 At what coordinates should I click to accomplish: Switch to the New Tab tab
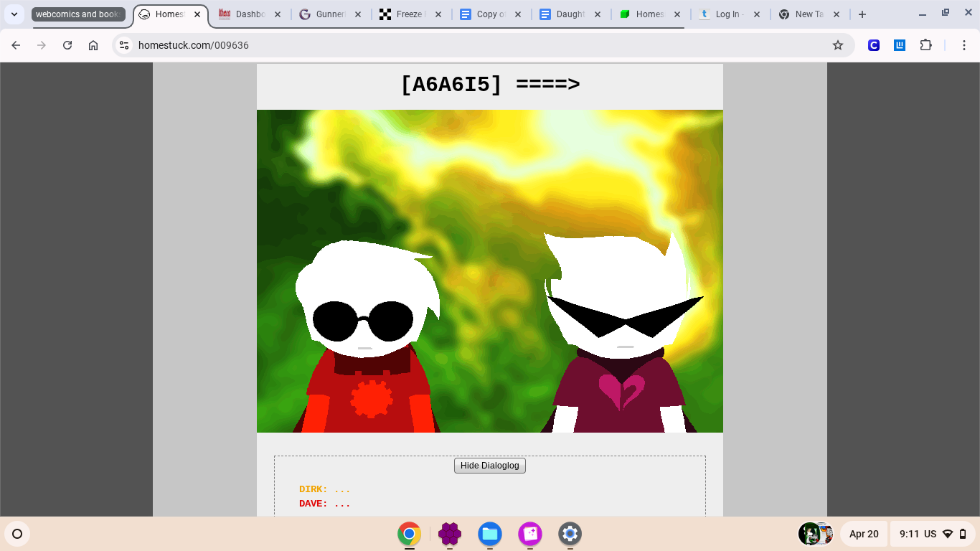[809, 14]
